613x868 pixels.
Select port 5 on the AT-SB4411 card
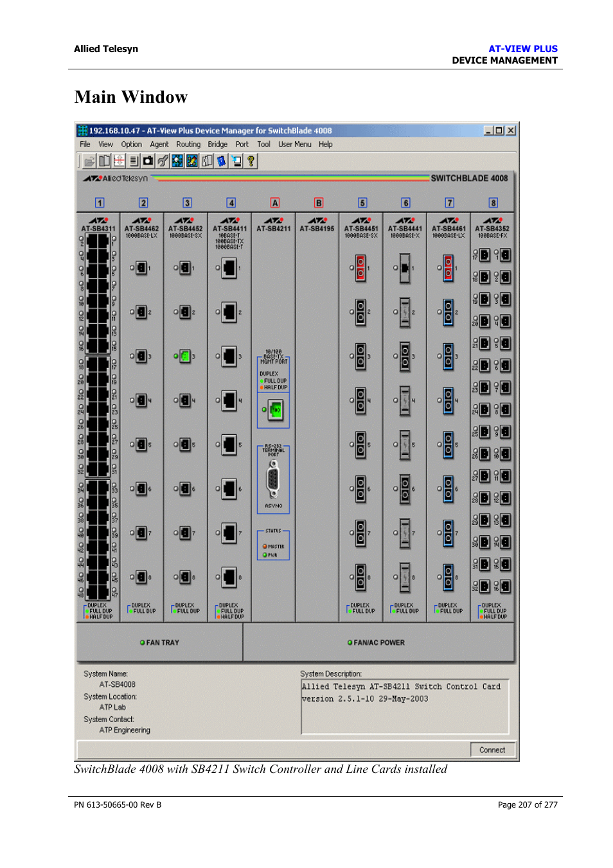[229, 445]
